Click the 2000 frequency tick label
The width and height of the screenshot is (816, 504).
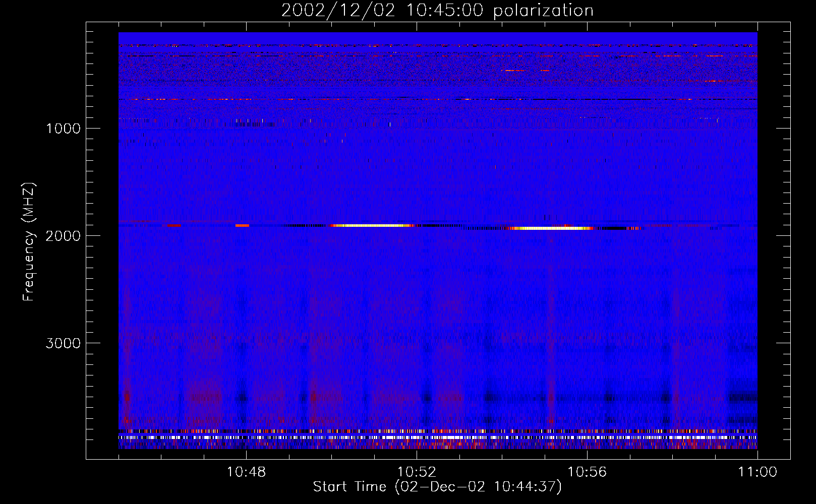63,236
